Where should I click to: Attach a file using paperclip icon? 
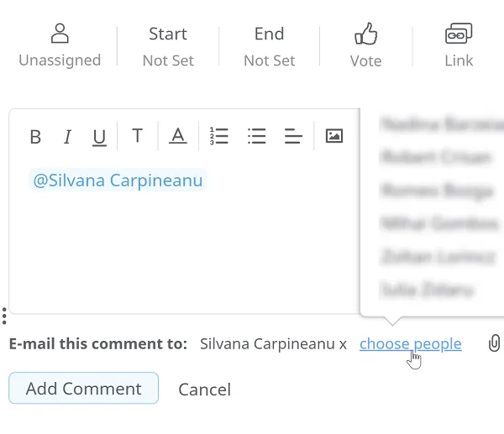pos(494,343)
